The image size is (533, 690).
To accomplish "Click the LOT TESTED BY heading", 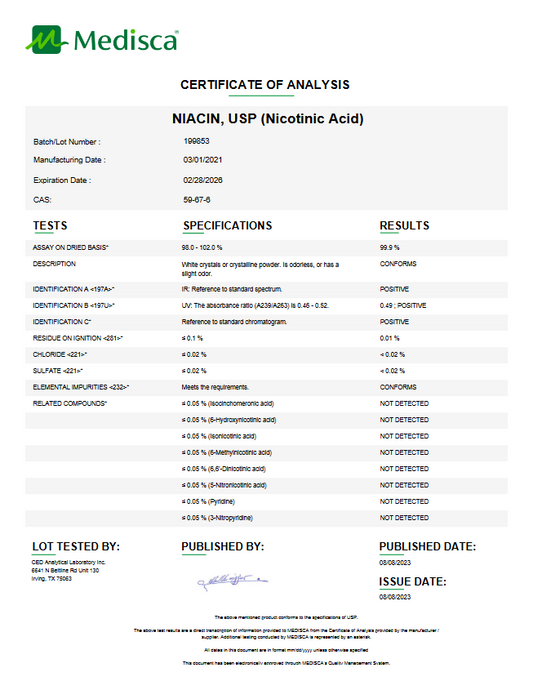I will 76,546.
